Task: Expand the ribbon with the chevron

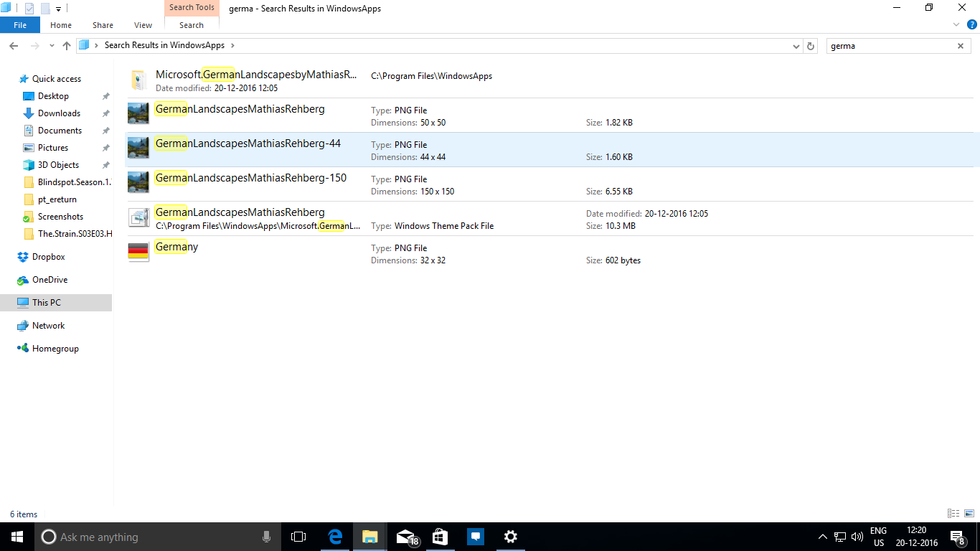Action: [x=956, y=24]
